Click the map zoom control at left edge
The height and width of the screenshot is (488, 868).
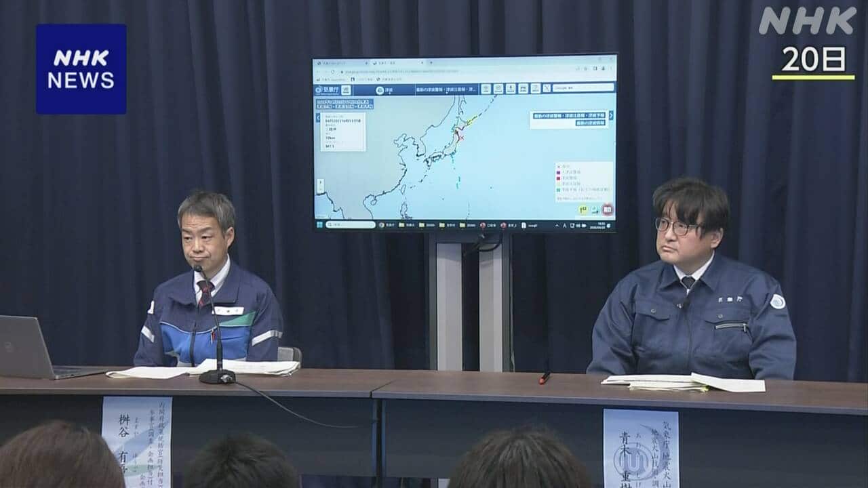coord(319,183)
